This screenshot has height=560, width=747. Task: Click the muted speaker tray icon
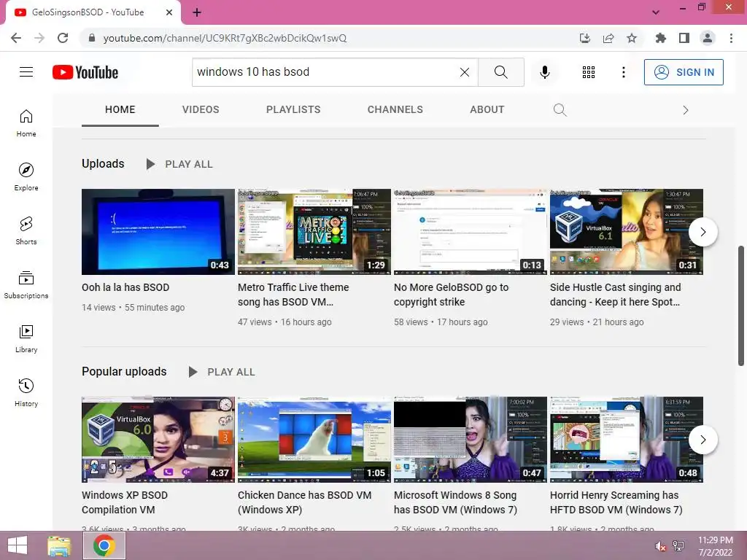tap(660, 546)
